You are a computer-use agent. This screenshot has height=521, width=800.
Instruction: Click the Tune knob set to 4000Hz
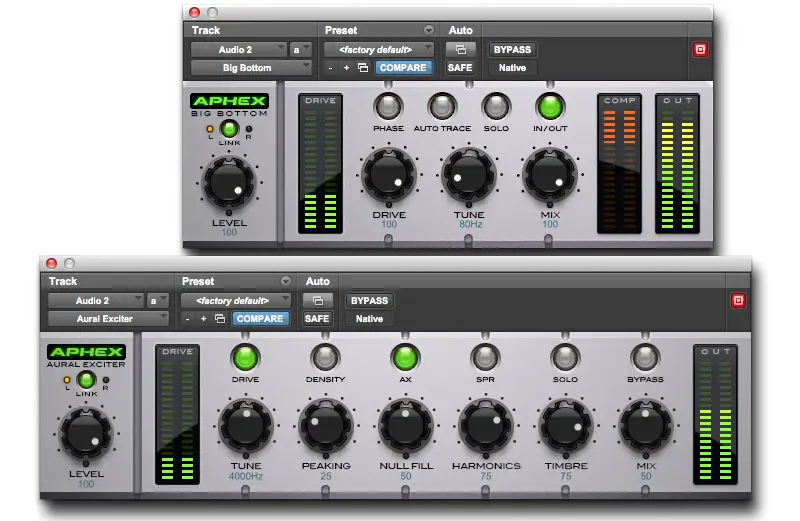[246, 427]
